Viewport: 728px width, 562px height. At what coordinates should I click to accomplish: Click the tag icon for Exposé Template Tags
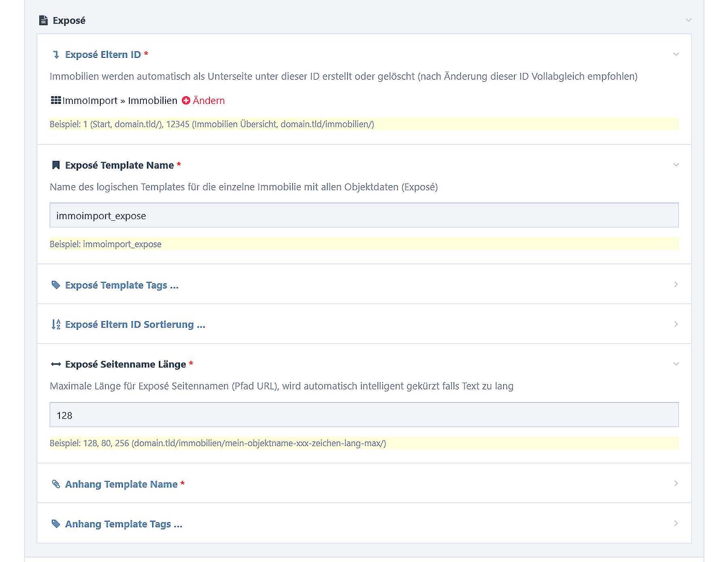(x=56, y=285)
